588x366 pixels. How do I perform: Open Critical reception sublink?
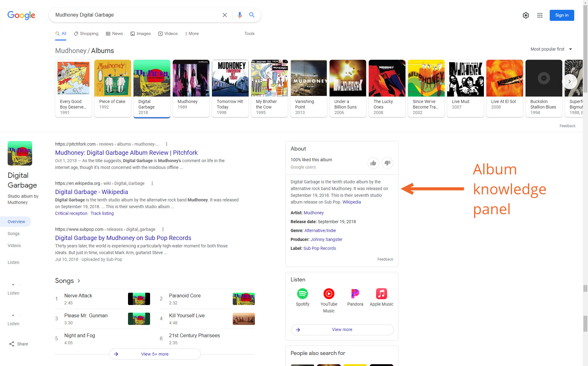click(x=71, y=213)
